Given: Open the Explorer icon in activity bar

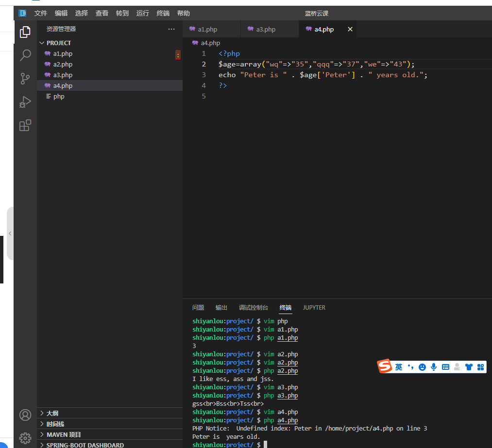Looking at the screenshot, I should coord(25,32).
